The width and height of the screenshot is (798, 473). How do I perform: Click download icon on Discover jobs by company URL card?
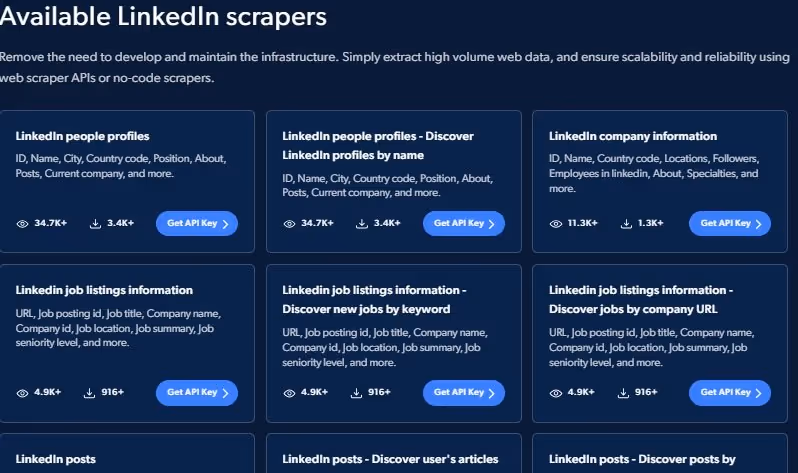coord(623,393)
